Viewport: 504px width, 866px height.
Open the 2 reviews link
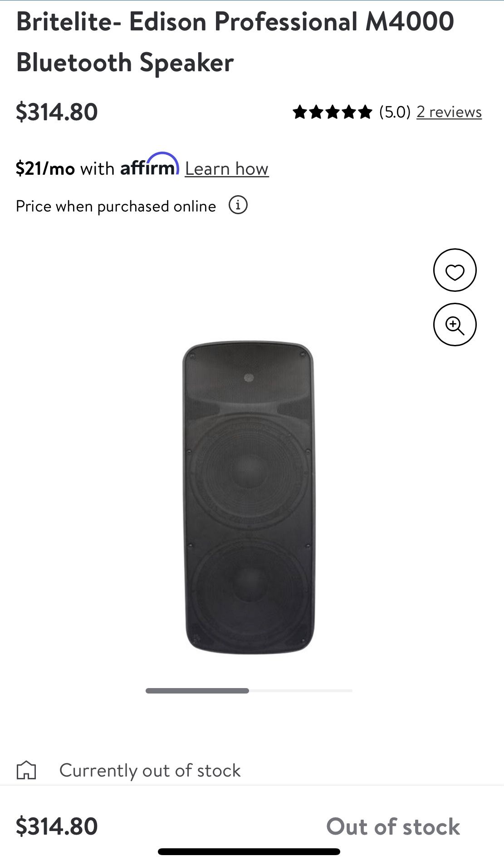(449, 112)
